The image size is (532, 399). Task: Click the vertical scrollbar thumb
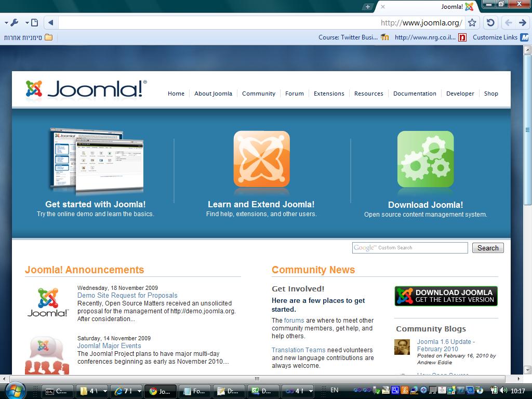527,129
